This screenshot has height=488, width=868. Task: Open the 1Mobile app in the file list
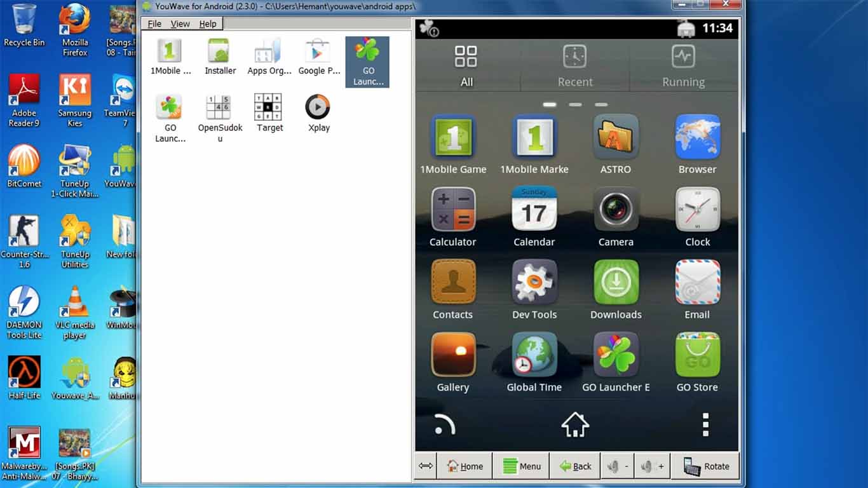tap(170, 57)
